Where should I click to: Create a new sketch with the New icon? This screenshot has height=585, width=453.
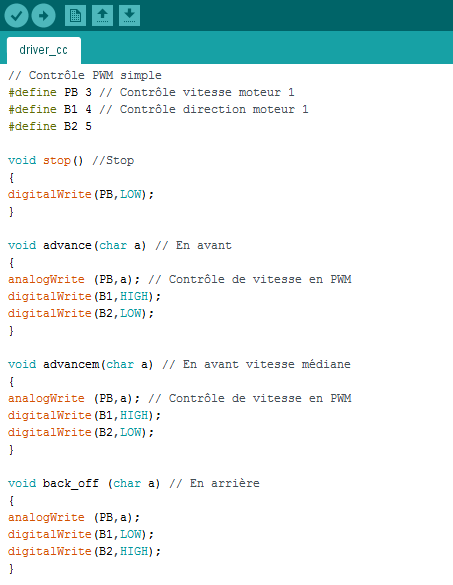pos(75,16)
